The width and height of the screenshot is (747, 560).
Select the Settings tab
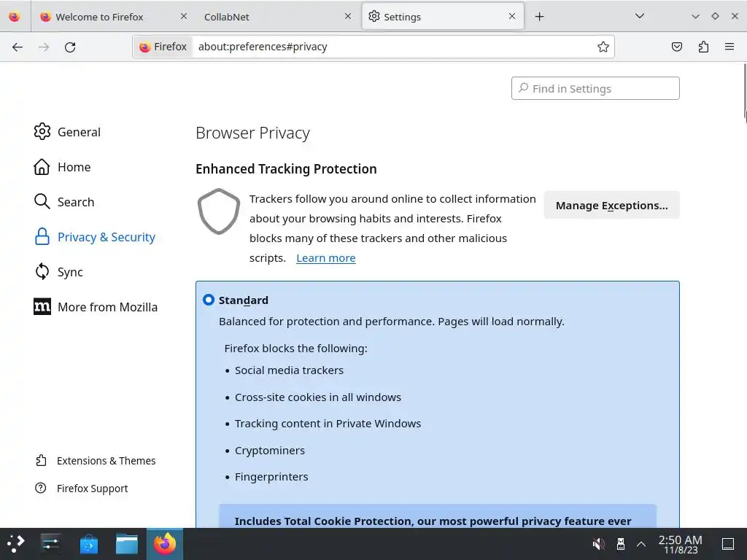click(443, 17)
